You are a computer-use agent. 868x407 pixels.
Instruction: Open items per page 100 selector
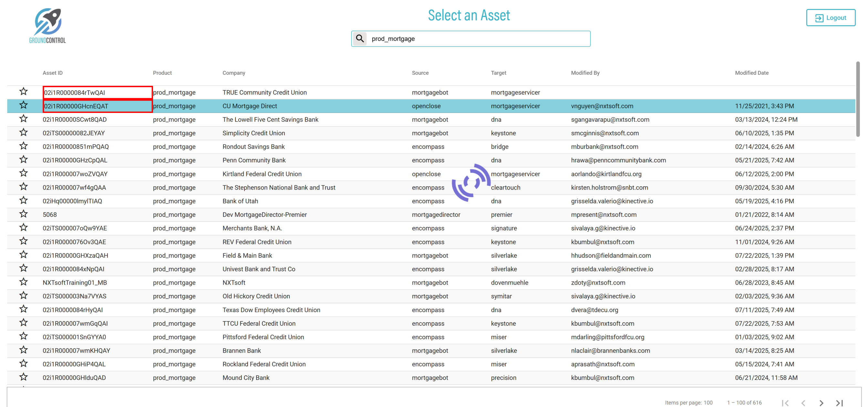click(708, 402)
